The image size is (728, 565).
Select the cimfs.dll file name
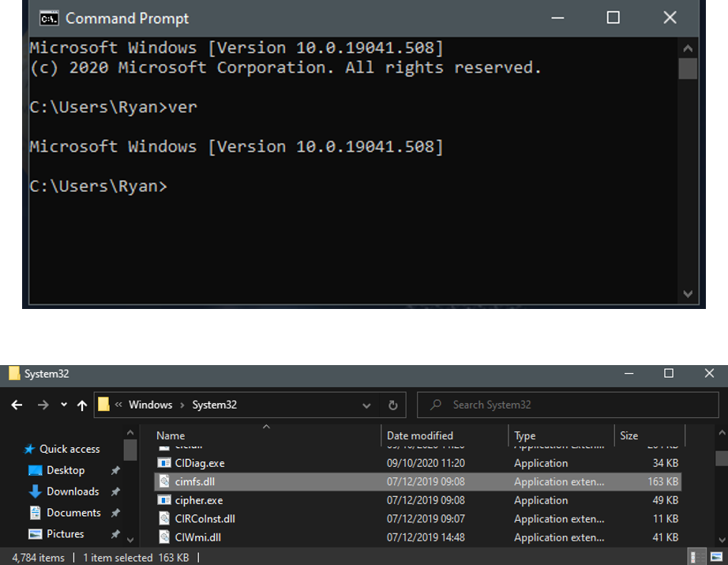195,482
